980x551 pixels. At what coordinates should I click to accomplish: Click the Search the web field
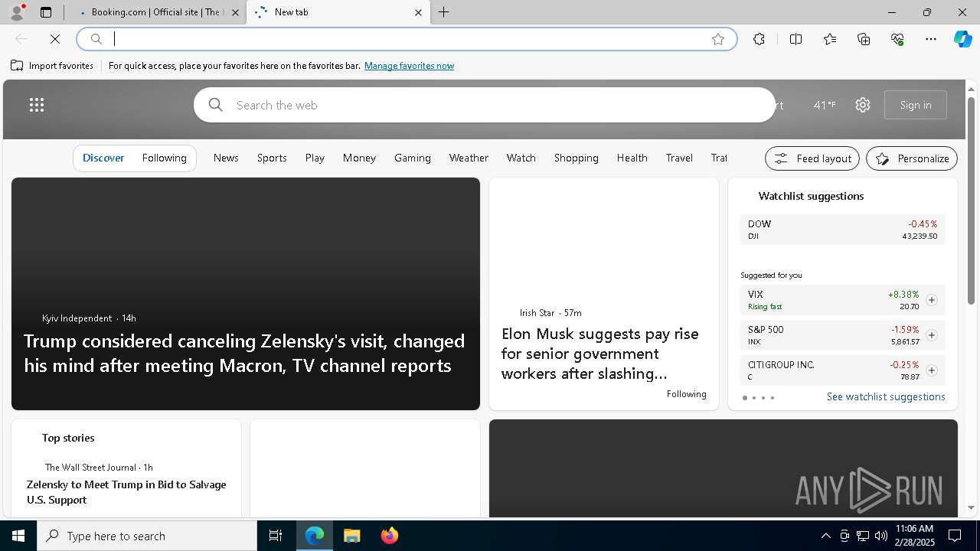(x=485, y=105)
